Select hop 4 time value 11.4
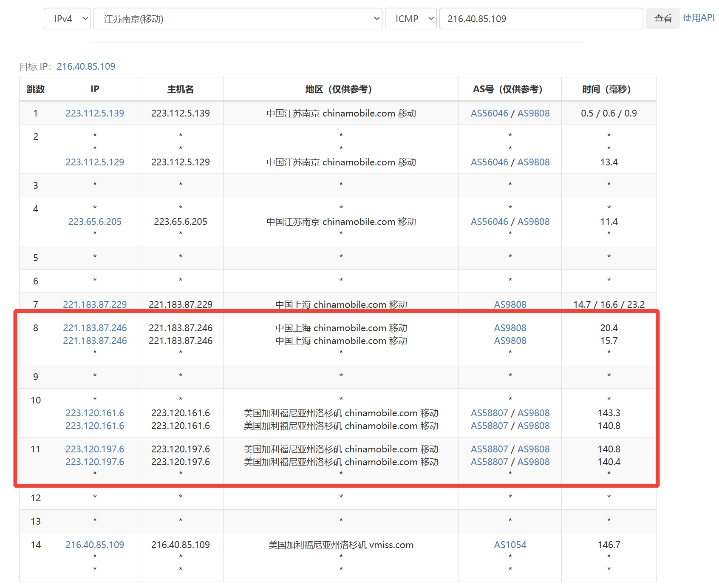Viewport: 719px width, 588px height. pos(609,222)
